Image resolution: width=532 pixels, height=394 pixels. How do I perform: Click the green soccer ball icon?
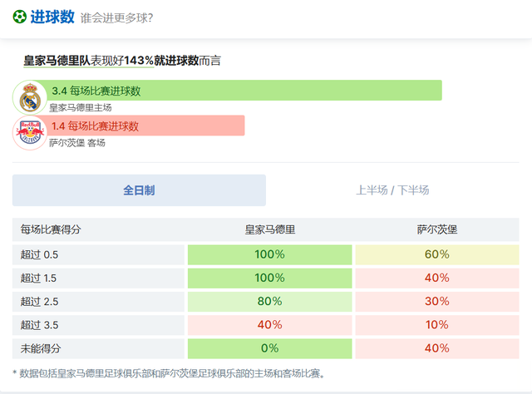coord(19,17)
